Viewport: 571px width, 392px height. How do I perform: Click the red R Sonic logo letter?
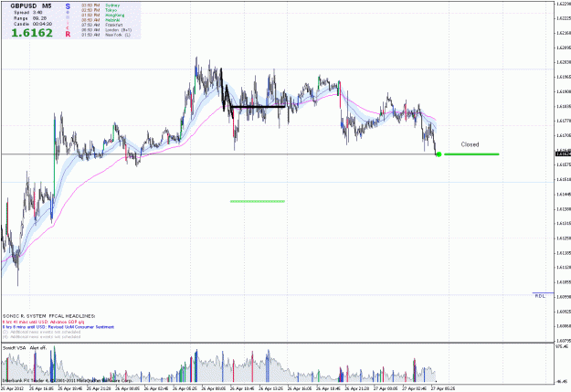tap(68, 34)
